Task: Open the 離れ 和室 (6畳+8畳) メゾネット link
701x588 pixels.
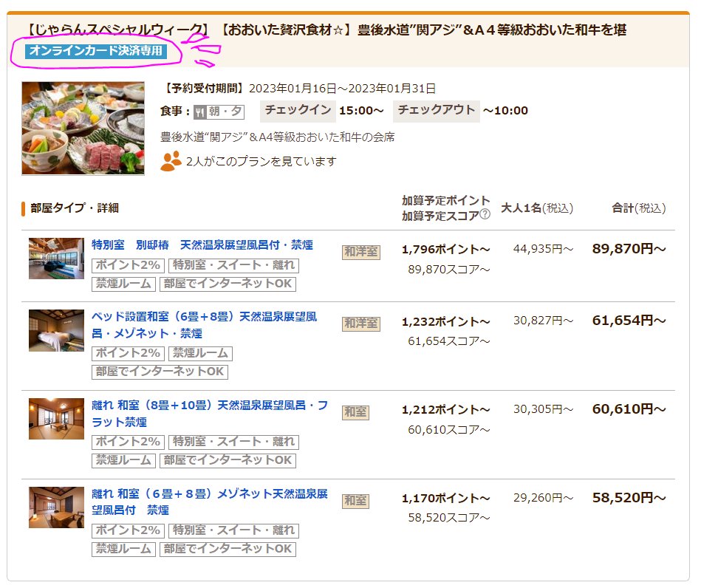Action: pyautogui.click(x=210, y=502)
